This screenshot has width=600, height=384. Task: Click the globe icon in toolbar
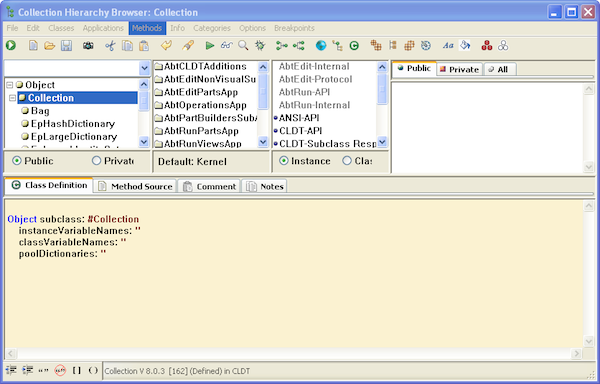tap(321, 46)
